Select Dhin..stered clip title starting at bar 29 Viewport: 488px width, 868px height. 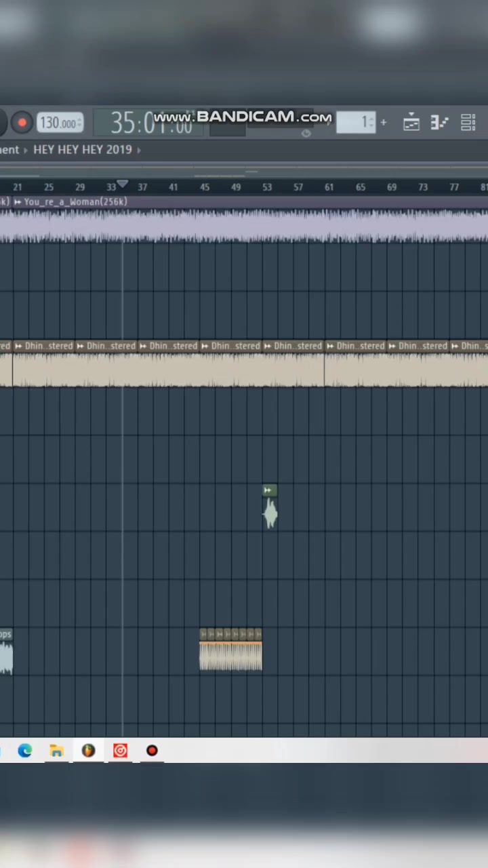click(110, 346)
